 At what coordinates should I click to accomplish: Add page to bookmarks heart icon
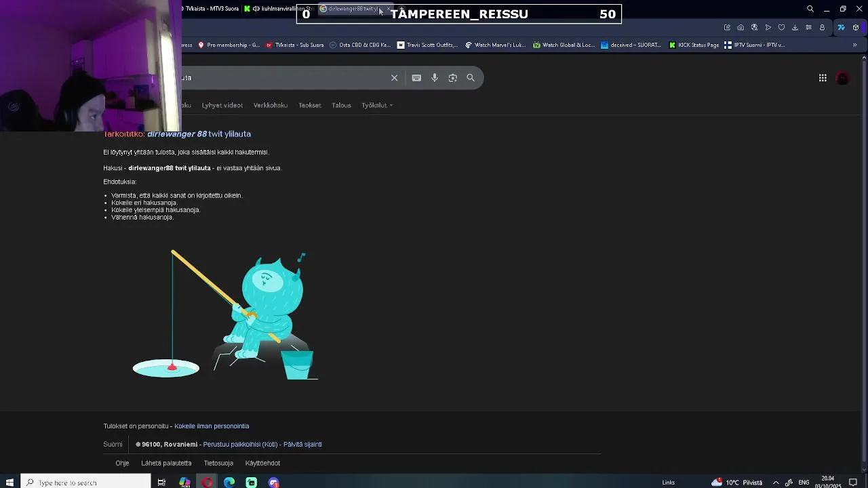pos(781,28)
